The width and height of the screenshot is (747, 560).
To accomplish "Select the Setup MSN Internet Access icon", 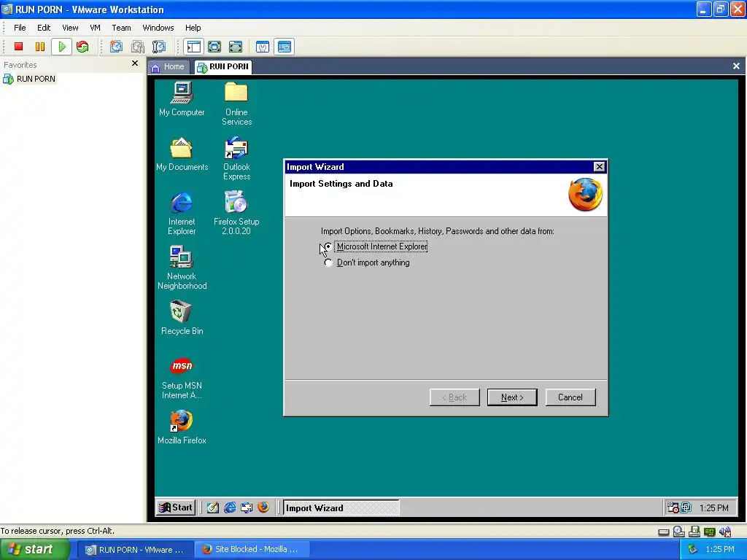I will click(182, 378).
